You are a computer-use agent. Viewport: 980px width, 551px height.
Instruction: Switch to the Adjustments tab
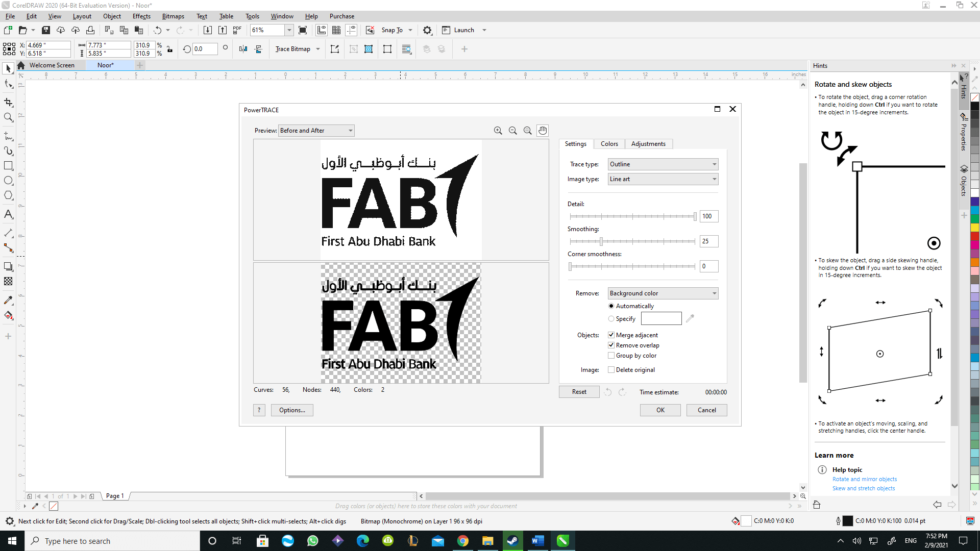(x=648, y=144)
